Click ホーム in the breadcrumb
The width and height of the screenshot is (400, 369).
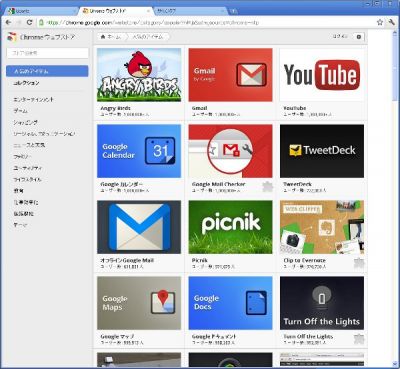(114, 37)
